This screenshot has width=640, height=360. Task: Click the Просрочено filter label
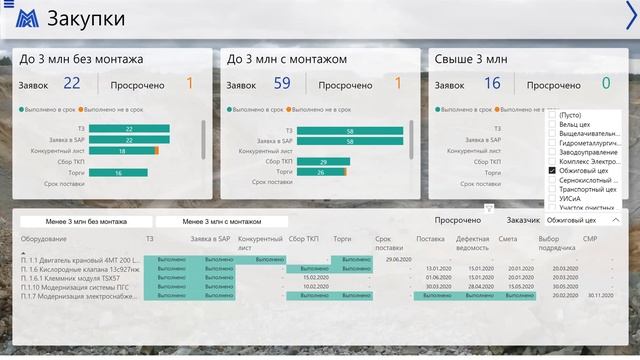click(x=458, y=220)
